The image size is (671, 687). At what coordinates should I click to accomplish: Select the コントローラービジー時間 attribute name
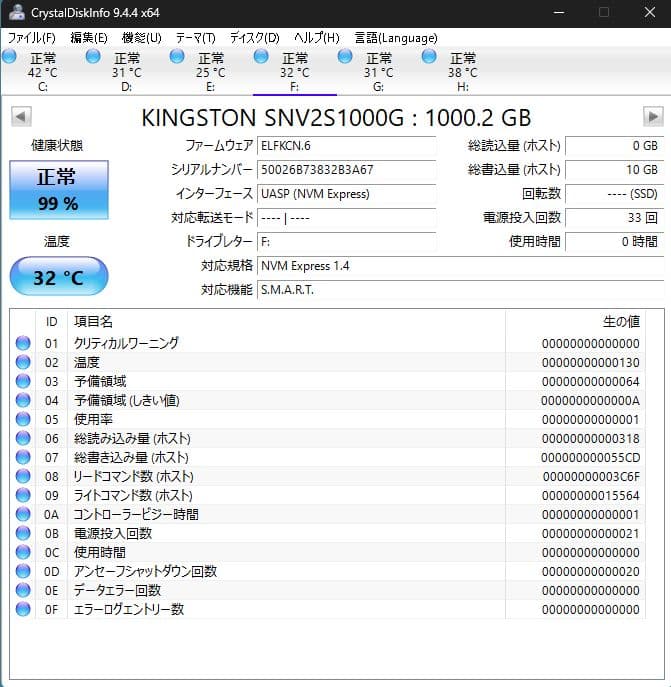pyautogui.click(x=136, y=514)
